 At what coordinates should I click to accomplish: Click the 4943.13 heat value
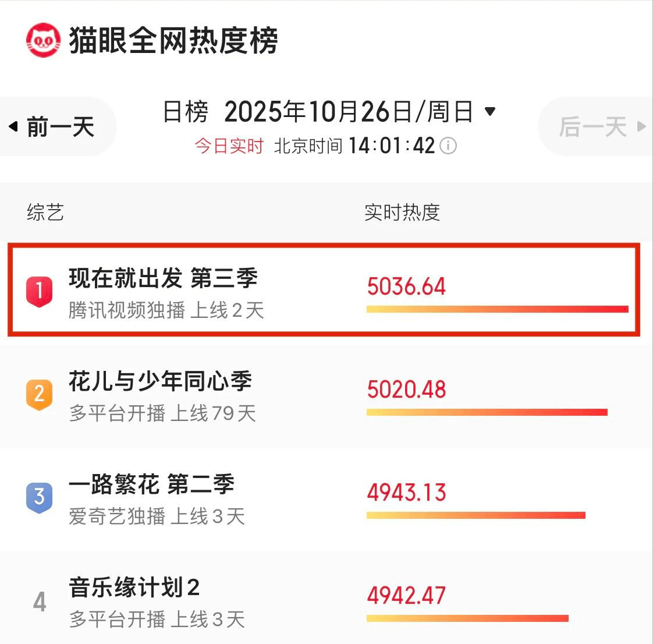406,493
